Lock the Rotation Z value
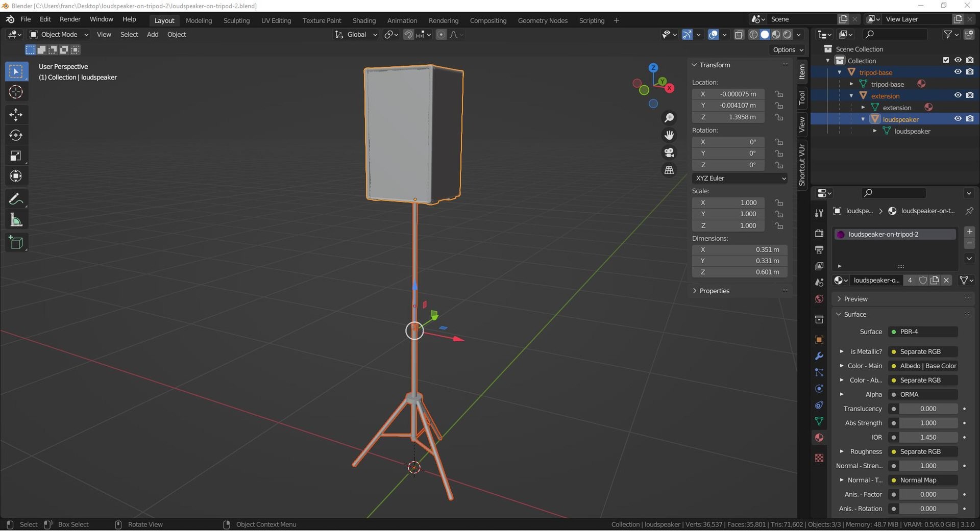 (x=779, y=165)
